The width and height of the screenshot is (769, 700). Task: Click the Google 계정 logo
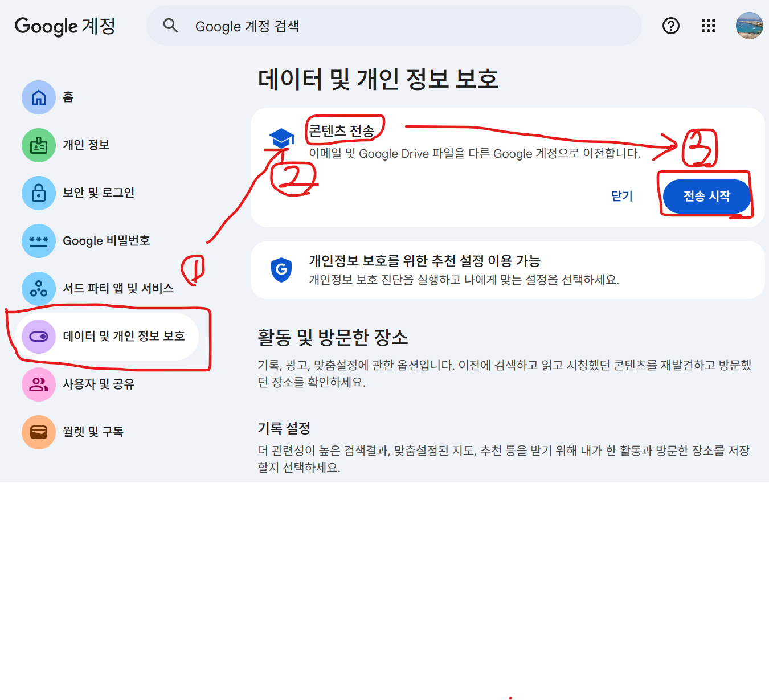(65, 26)
